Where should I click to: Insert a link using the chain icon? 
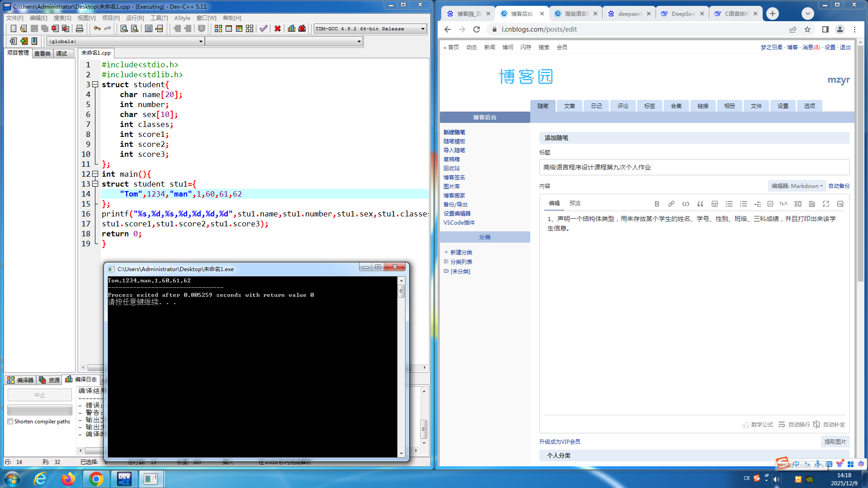[671, 204]
